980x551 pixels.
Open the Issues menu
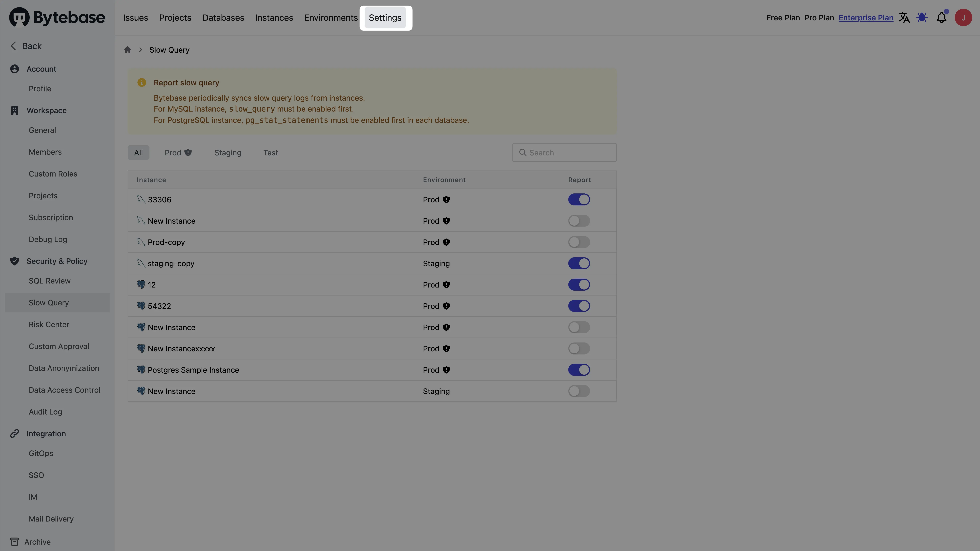click(x=135, y=17)
